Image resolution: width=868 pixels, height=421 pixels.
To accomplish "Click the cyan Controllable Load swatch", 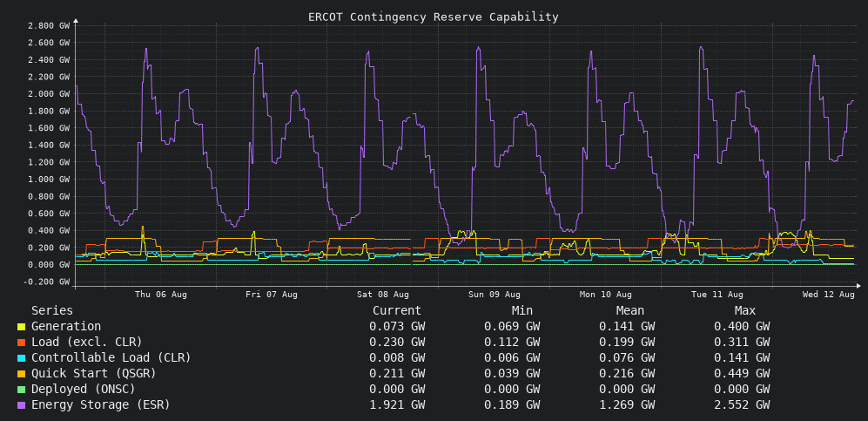I will [21, 358].
